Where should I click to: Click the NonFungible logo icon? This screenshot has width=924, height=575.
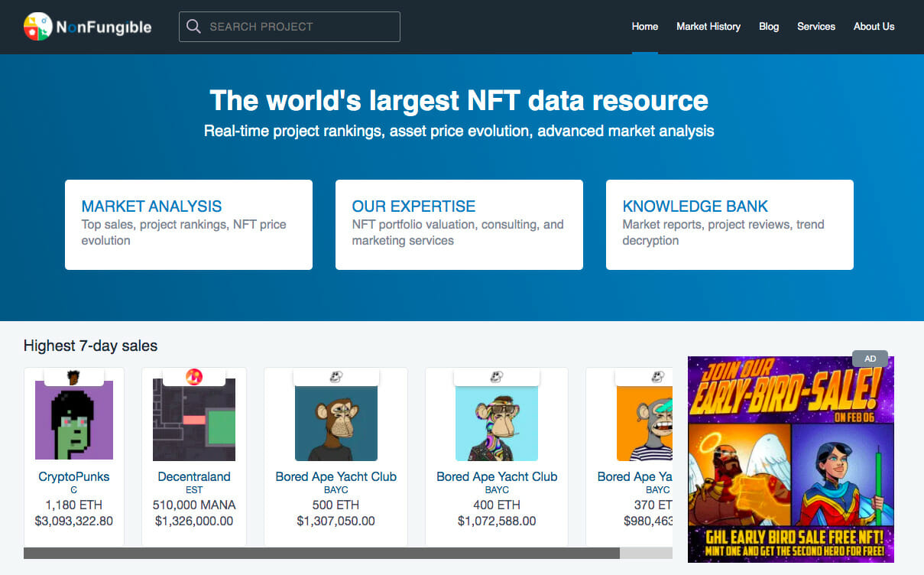(x=36, y=26)
